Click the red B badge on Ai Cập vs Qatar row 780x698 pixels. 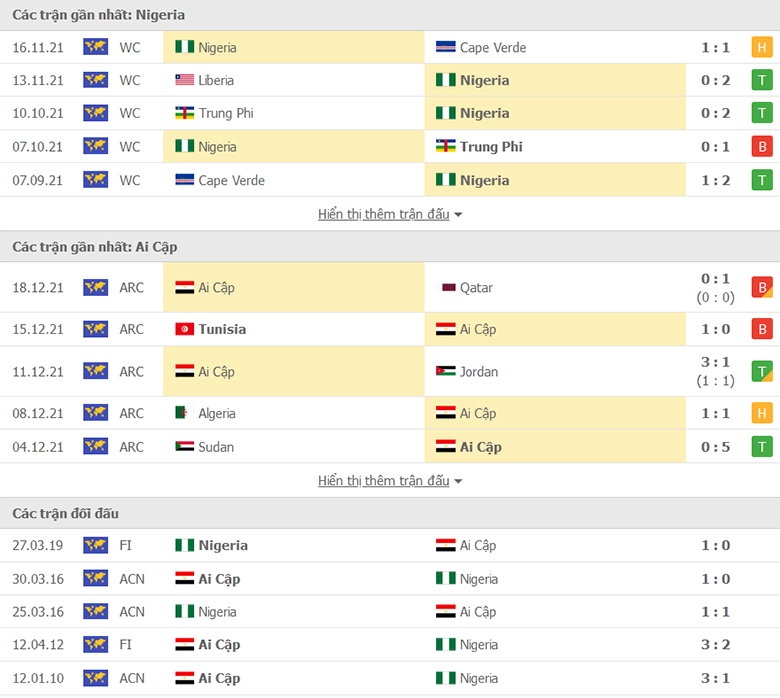coord(762,288)
